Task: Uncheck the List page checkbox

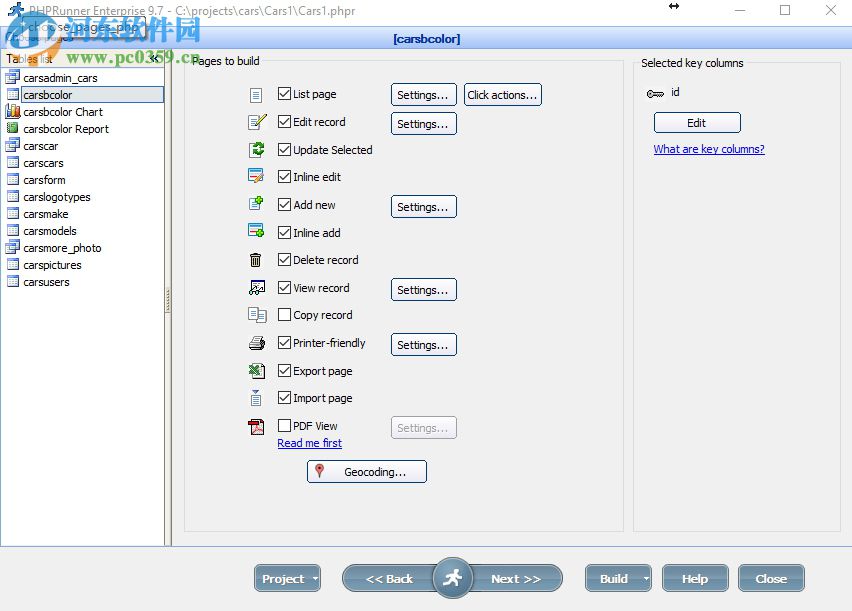Action: point(284,93)
